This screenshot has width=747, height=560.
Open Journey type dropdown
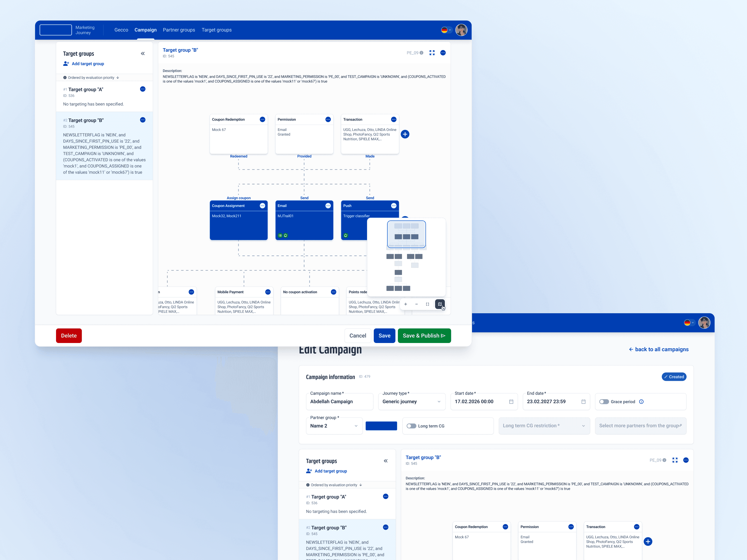(x=412, y=401)
